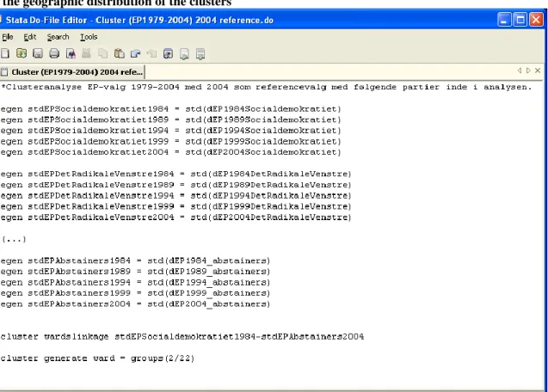
Task: Click line egen stdEPSocialdemokratiet1989
Action: click(170, 119)
